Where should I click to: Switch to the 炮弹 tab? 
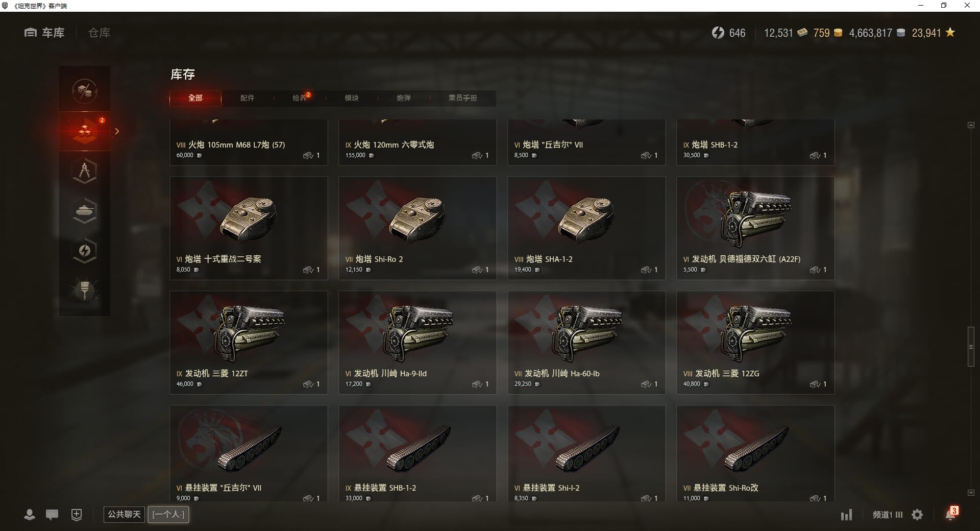pyautogui.click(x=403, y=98)
